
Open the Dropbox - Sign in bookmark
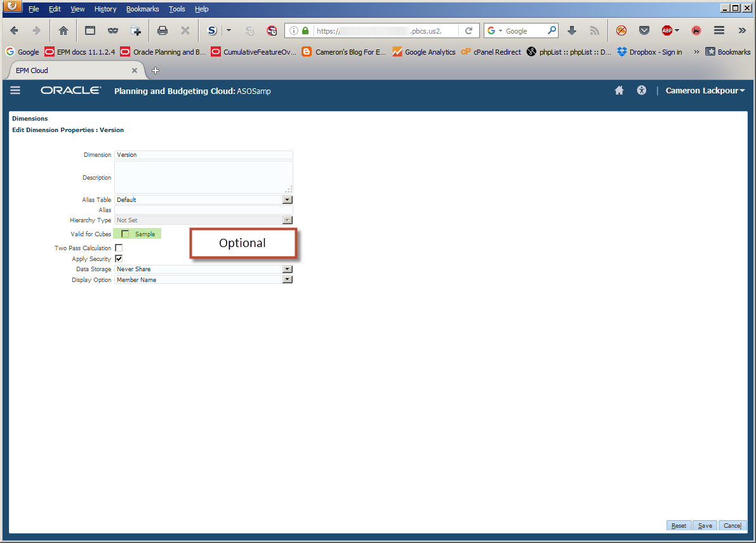coord(649,51)
